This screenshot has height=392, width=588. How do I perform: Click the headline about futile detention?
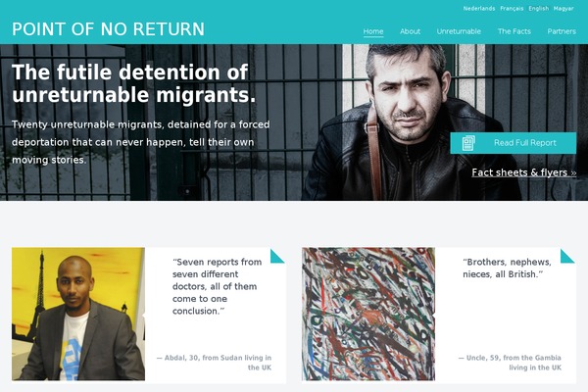coord(133,83)
